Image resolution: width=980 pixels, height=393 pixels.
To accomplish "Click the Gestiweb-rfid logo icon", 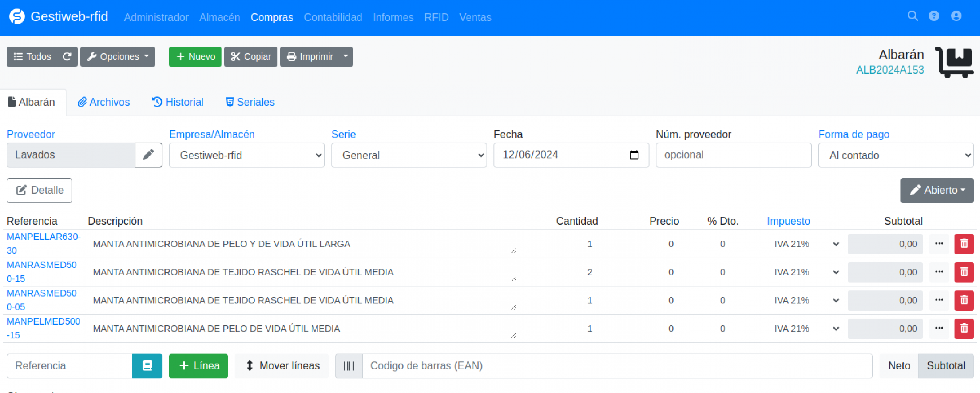I will click(17, 17).
